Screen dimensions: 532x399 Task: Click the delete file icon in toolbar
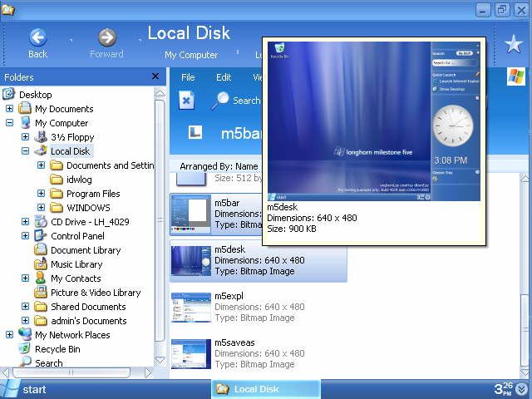pos(186,101)
